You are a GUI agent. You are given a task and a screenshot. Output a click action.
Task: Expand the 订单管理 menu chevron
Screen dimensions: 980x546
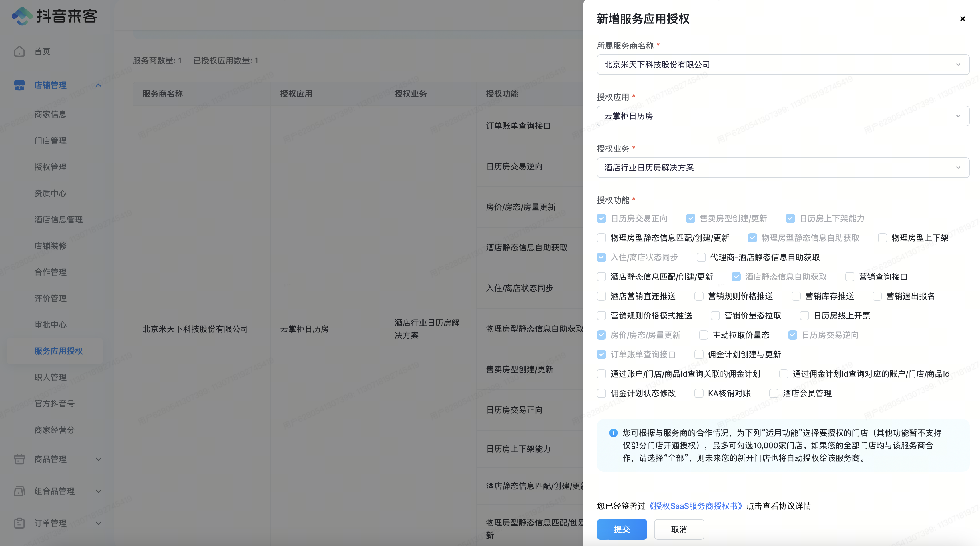coord(99,523)
